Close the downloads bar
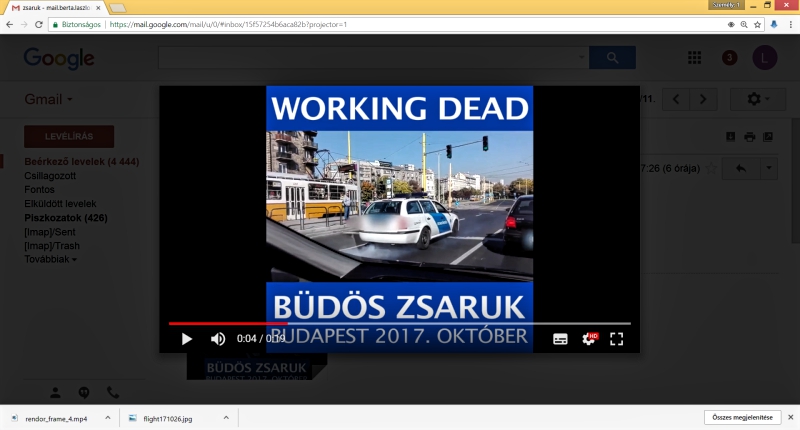Viewport: 800px width, 430px height. (791, 417)
